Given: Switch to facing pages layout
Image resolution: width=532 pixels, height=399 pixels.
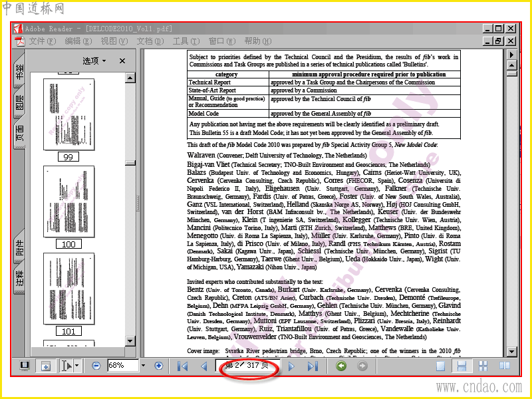Looking at the screenshot, I should (505, 366).
